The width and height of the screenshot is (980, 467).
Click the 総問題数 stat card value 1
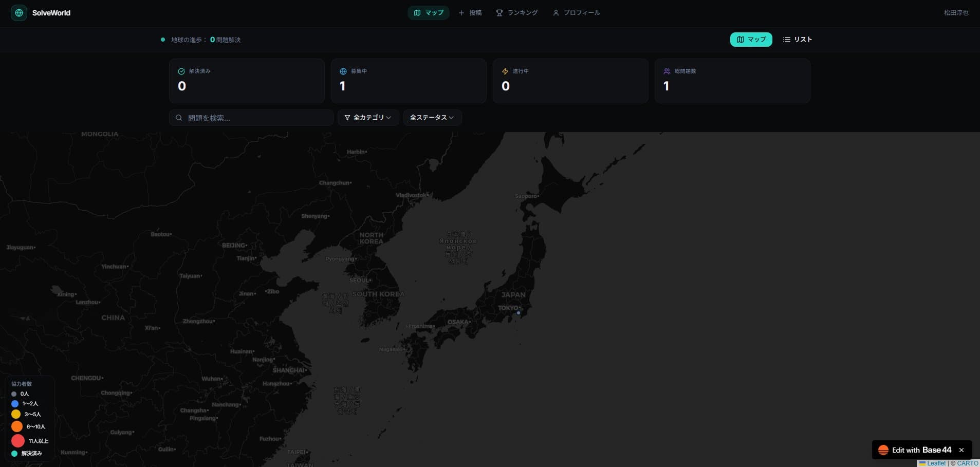667,86
